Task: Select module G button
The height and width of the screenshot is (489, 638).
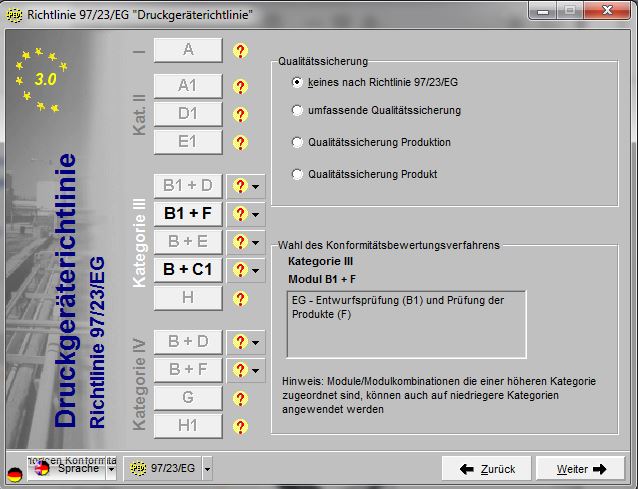Action: point(188,398)
